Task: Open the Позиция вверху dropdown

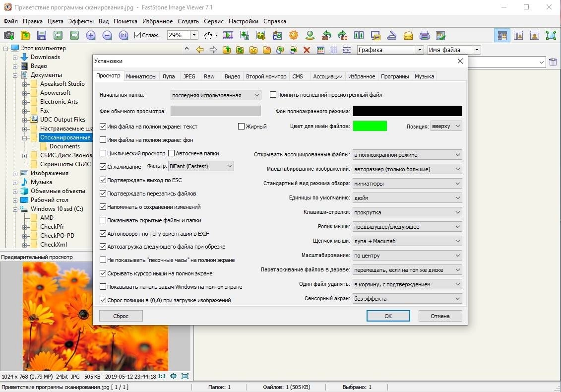Action: point(446,126)
